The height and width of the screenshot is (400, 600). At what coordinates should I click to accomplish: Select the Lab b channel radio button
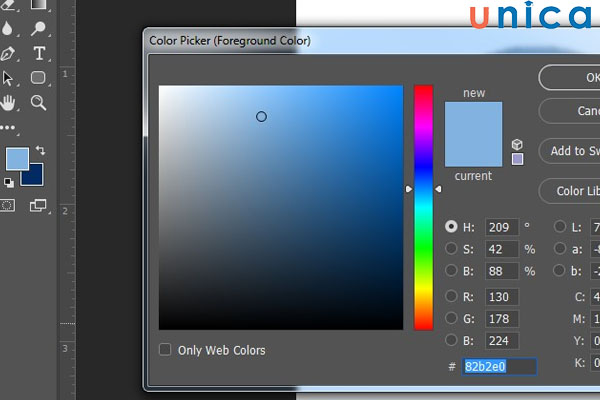coord(559,270)
